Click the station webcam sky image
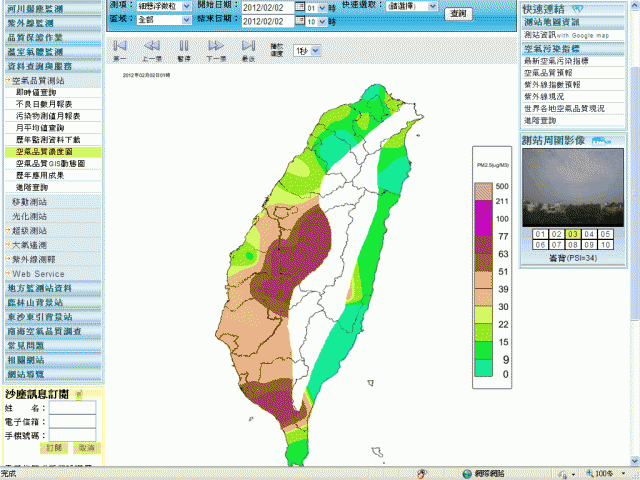The height and width of the screenshot is (480, 640). coord(573,187)
